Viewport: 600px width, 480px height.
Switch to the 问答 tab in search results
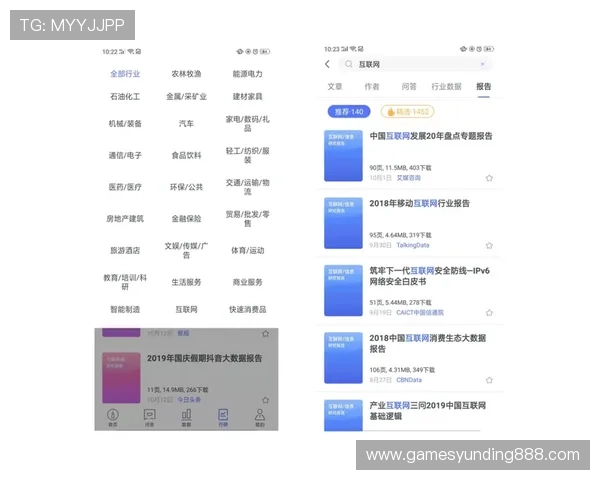click(409, 87)
